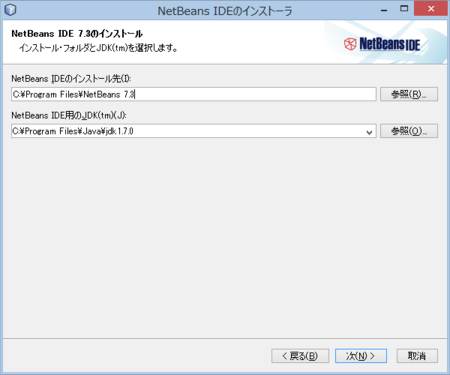Maximize the installer window
The image size is (450, 375).
coord(404,9)
